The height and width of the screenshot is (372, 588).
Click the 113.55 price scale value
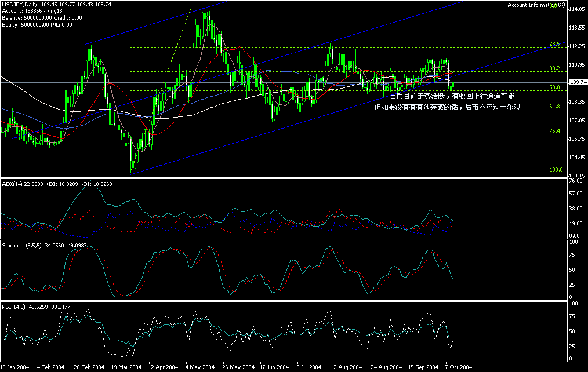tap(577, 28)
